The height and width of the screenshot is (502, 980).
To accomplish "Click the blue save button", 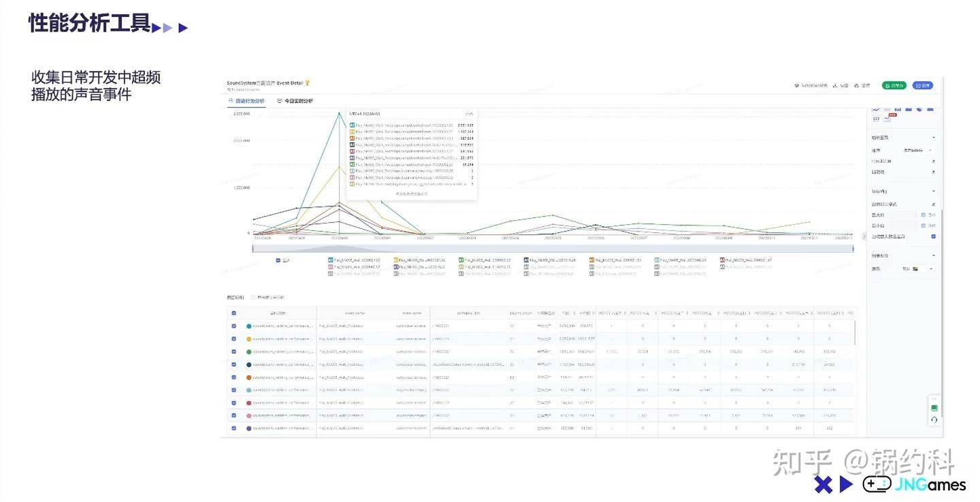I will [923, 86].
